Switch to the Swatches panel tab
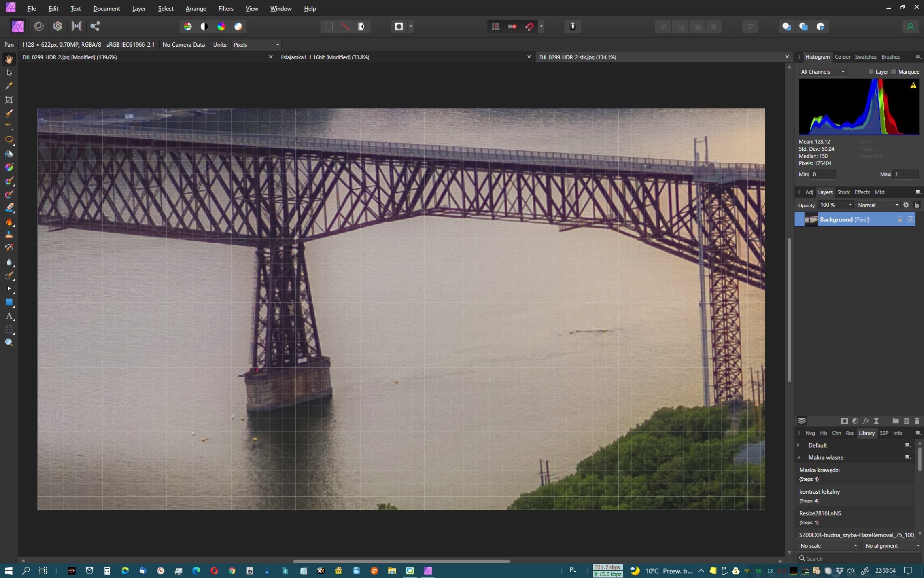Screen dimensions: 924x578 (865, 57)
